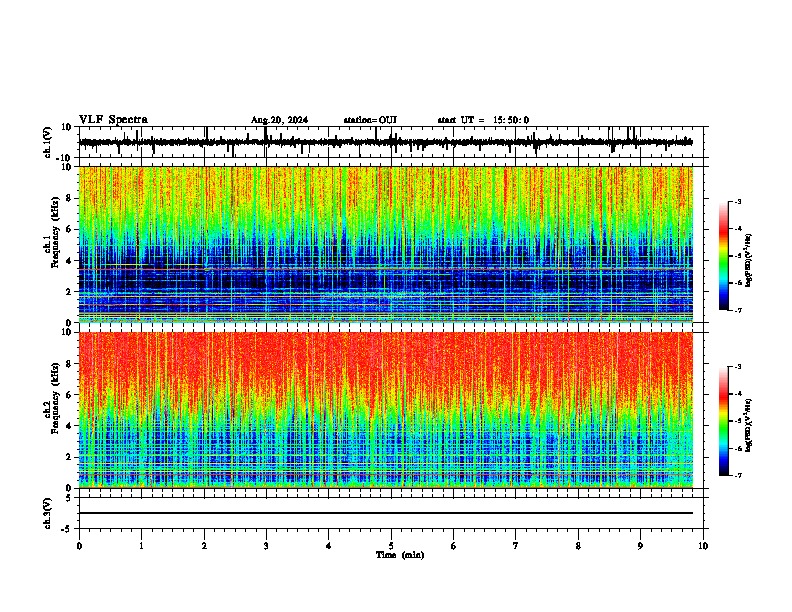Click the 'ch.1(V)' waveform axis label

(48, 142)
